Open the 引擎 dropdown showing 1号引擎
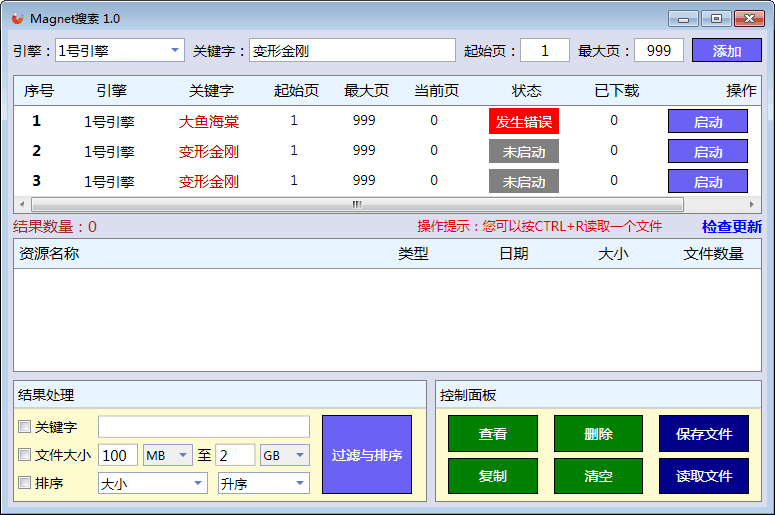 pos(120,50)
